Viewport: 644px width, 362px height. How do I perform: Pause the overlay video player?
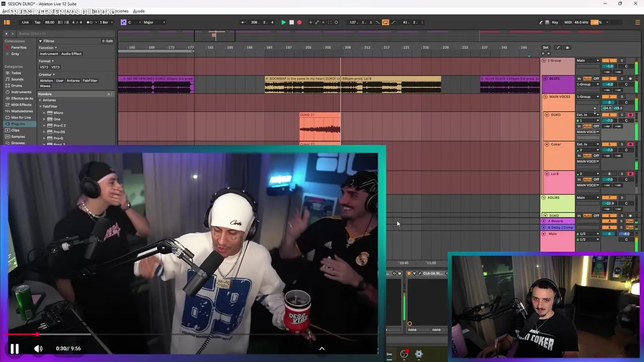[x=15, y=348]
